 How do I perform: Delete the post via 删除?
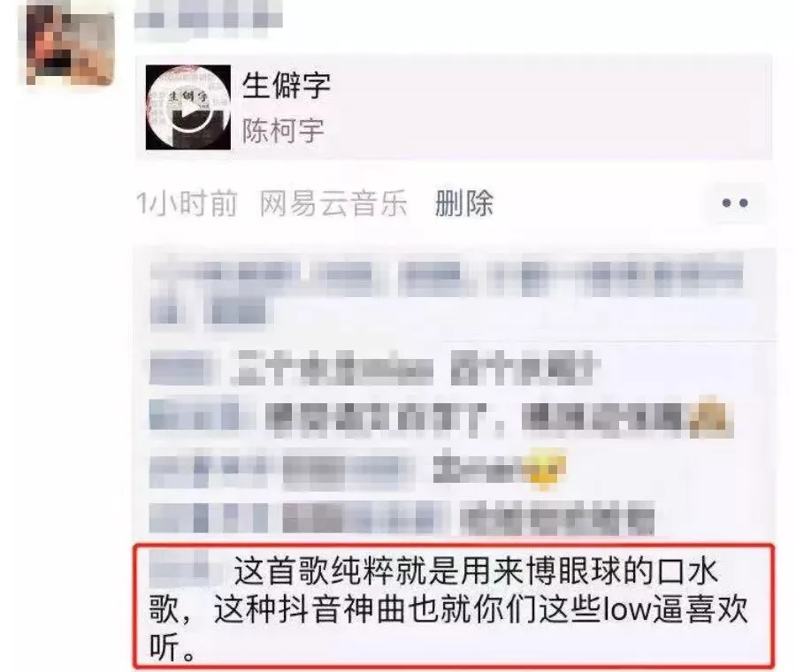pyautogui.click(x=464, y=203)
